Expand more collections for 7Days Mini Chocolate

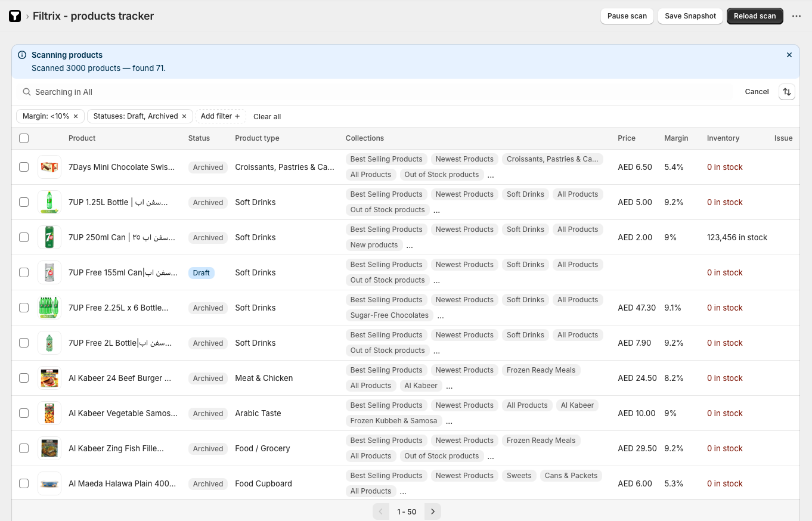point(491,175)
